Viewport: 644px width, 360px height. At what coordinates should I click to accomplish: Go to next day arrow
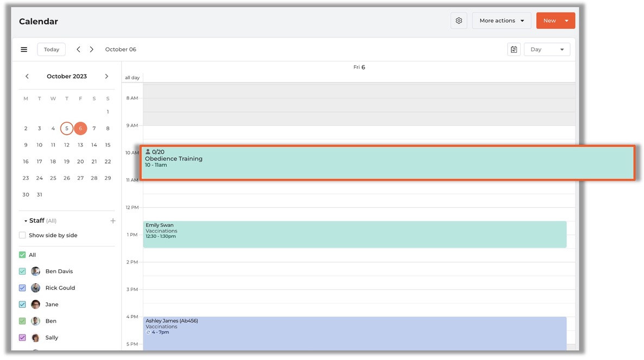pyautogui.click(x=92, y=49)
